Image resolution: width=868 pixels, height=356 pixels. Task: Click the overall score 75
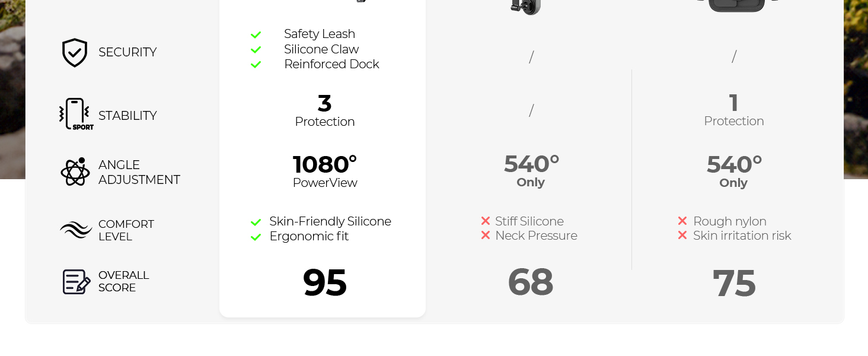(x=734, y=284)
